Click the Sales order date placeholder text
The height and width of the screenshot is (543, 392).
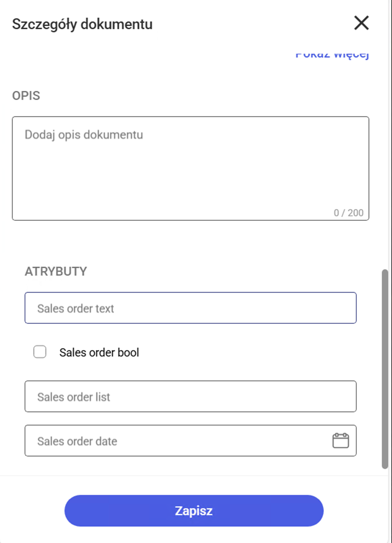pyautogui.click(x=77, y=441)
